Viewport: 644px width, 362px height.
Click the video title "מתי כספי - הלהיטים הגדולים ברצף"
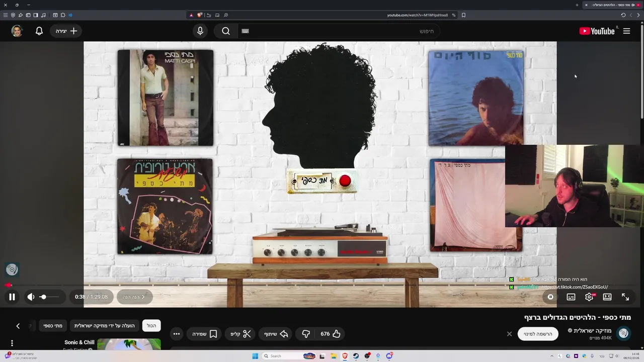(578, 317)
